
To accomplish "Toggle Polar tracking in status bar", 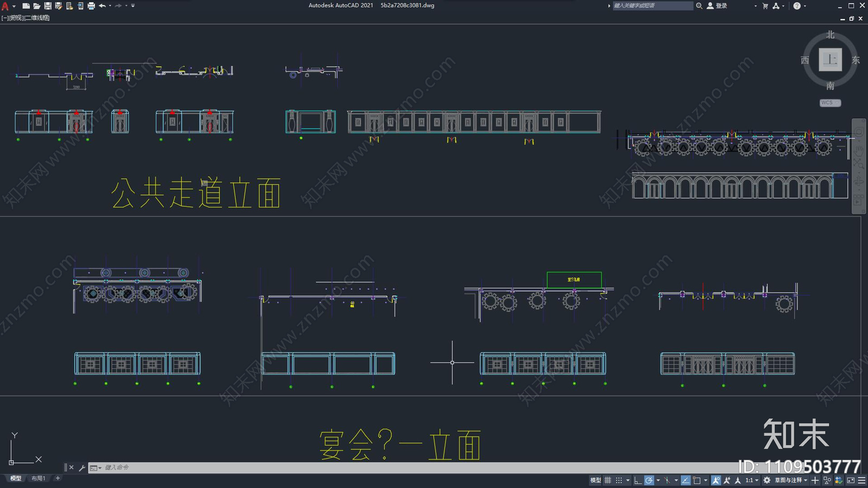I will pos(649,480).
